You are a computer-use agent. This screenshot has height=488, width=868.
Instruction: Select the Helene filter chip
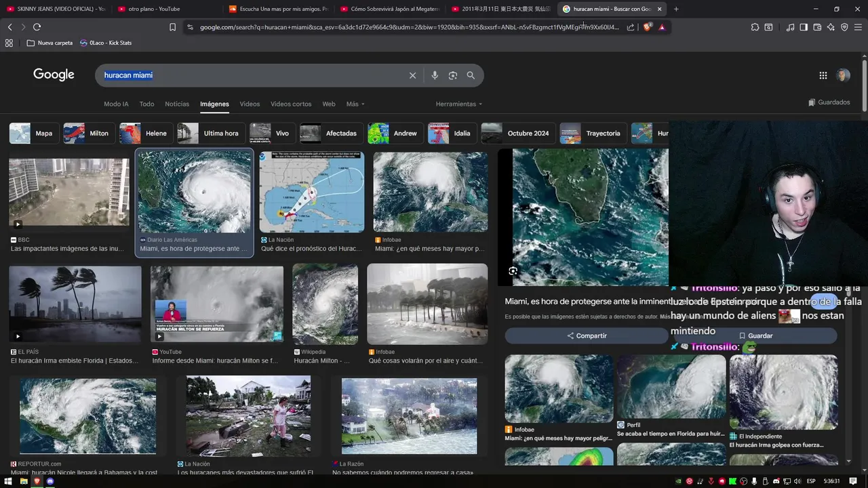coord(146,134)
